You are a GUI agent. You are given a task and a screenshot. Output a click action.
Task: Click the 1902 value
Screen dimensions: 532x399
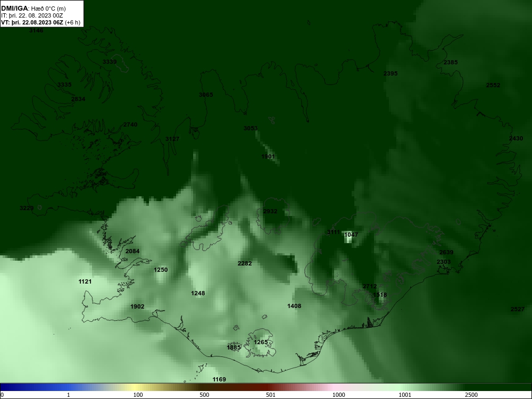[137, 307]
